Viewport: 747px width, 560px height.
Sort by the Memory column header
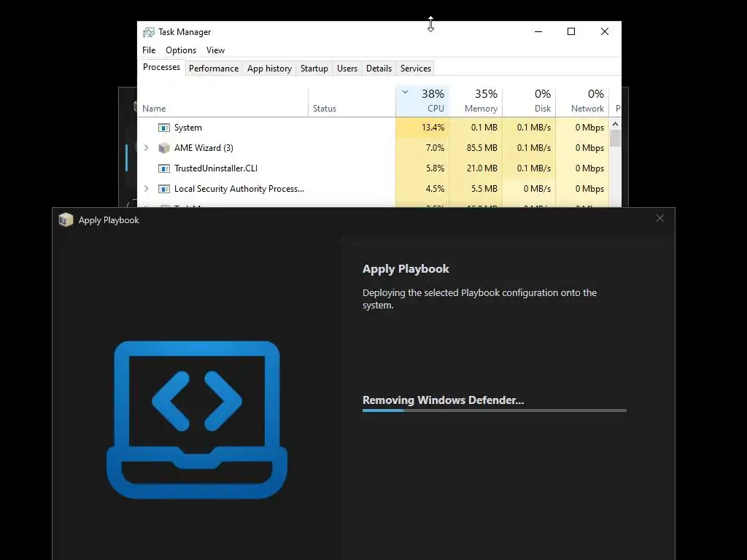(476, 102)
